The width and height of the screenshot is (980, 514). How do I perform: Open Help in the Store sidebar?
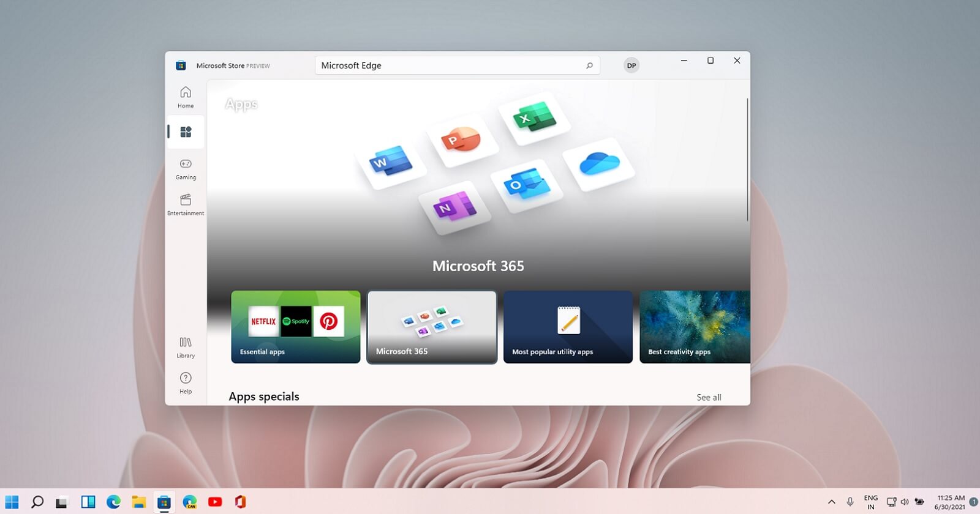click(186, 382)
